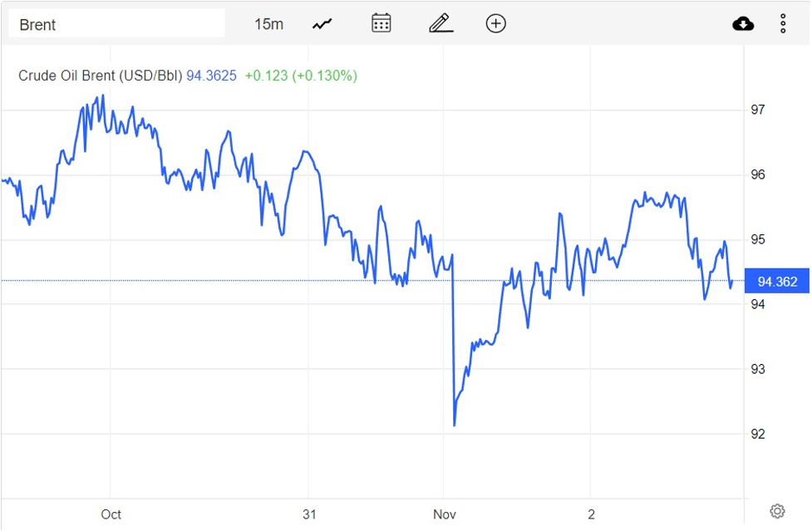The height and width of the screenshot is (531, 812).
Task: Click the Crude Oil Brent (USD/Bbl) legend title
Action: click(x=100, y=76)
